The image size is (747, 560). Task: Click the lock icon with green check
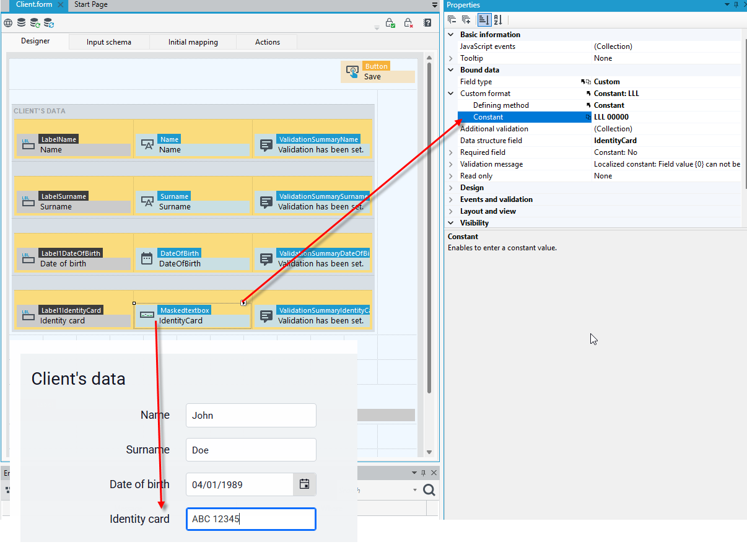tap(390, 23)
